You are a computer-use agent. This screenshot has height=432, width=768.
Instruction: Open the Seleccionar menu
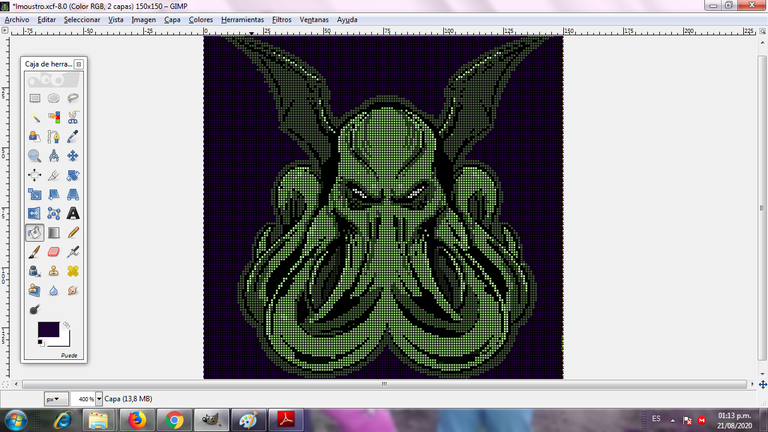point(82,20)
